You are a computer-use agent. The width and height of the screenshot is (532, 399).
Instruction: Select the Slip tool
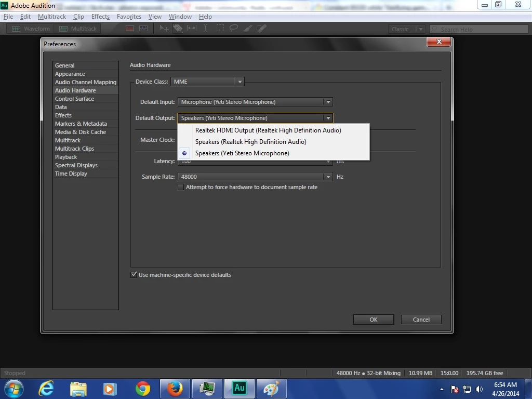(x=192, y=29)
